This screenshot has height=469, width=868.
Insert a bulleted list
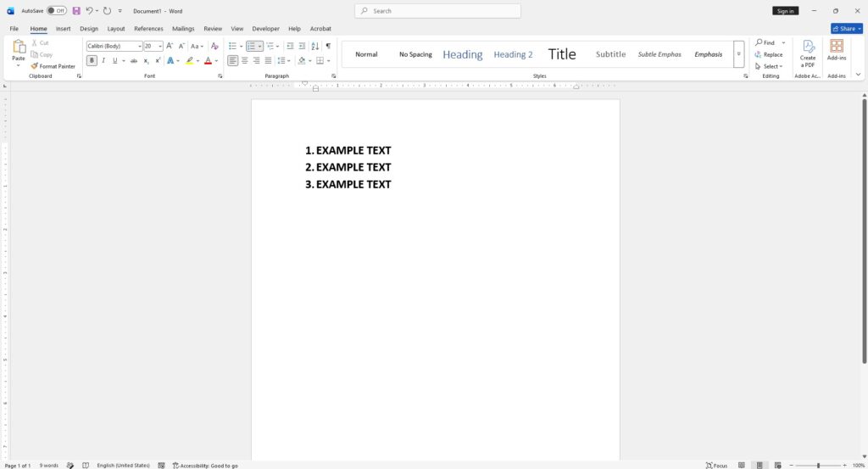[232, 46]
